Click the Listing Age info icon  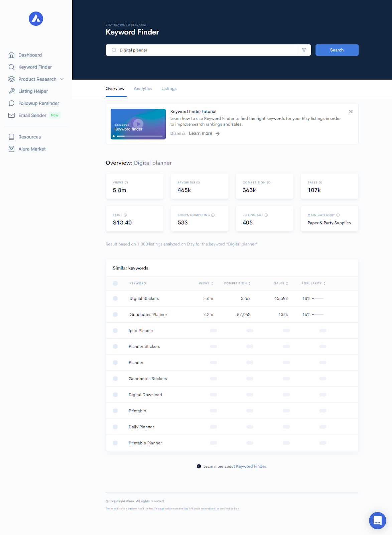[266, 215]
